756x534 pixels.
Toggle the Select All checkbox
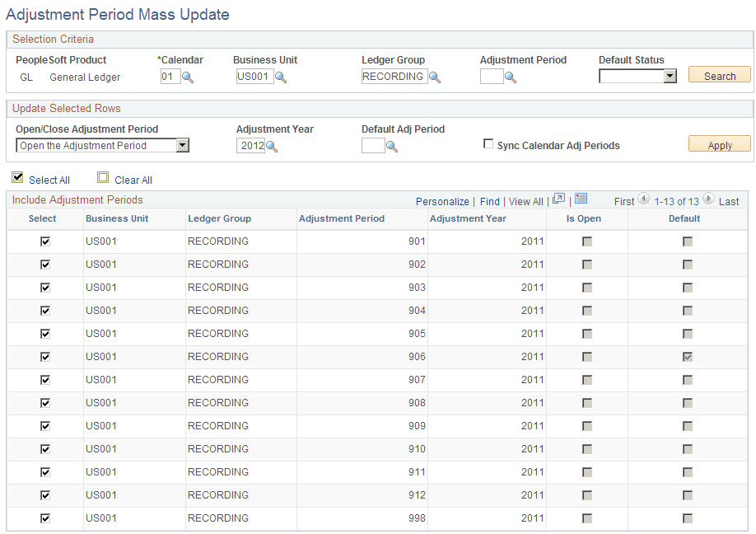[17, 176]
